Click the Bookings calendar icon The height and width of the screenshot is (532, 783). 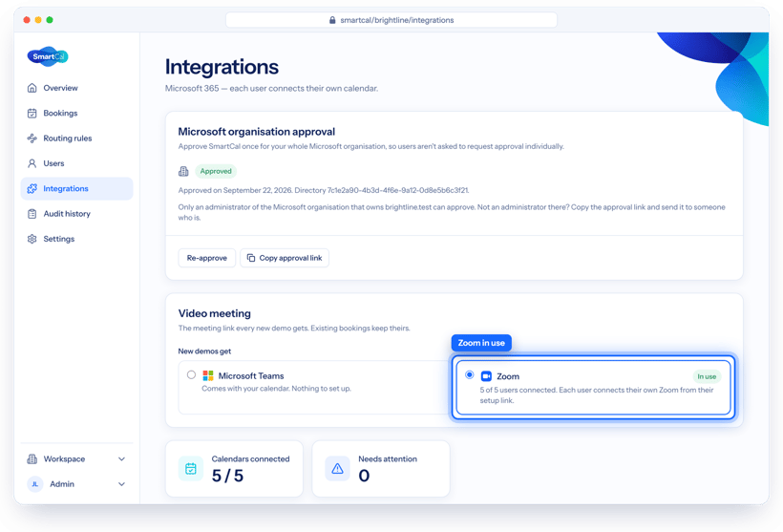click(32, 113)
